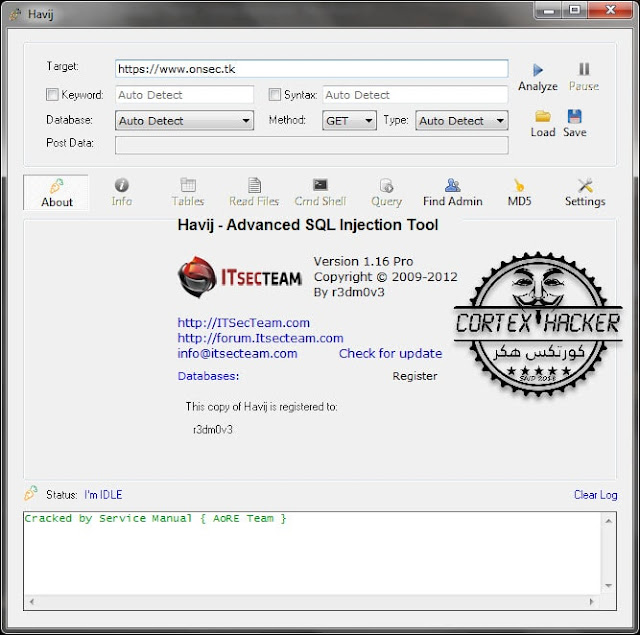Image resolution: width=640 pixels, height=635 pixels.
Task: Click the log scroll left arrow
Action: click(x=31, y=601)
